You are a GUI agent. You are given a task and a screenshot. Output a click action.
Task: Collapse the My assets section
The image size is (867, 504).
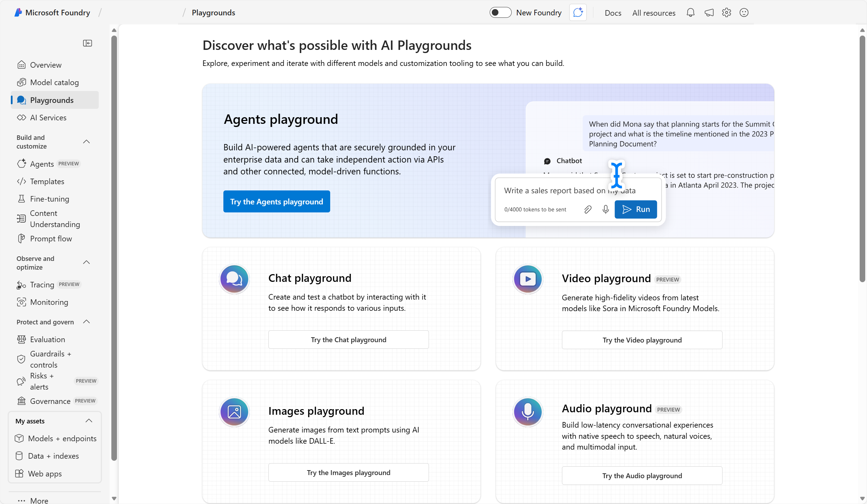(x=89, y=421)
